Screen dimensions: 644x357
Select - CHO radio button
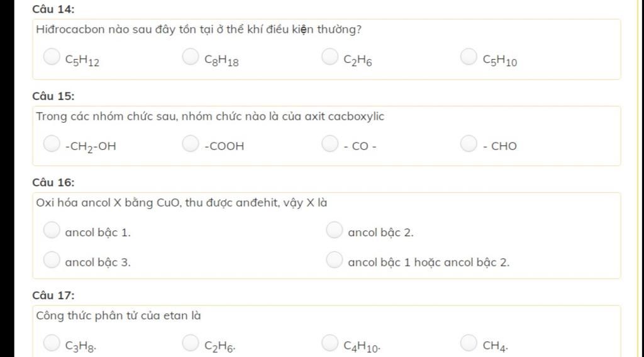tap(469, 143)
